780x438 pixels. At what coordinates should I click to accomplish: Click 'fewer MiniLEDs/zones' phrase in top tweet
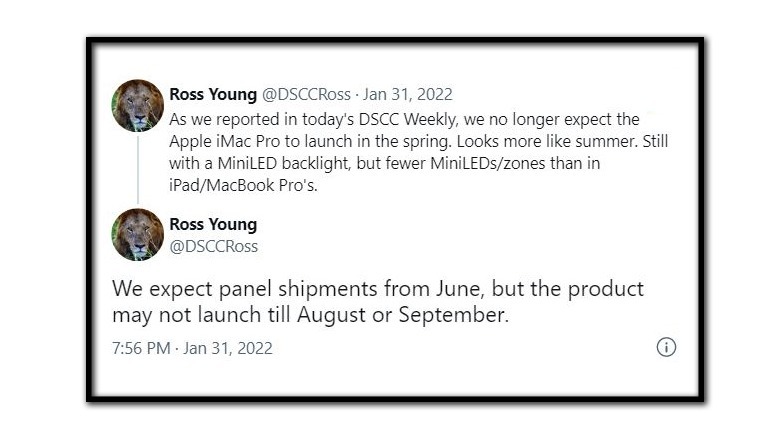pyautogui.click(x=466, y=163)
